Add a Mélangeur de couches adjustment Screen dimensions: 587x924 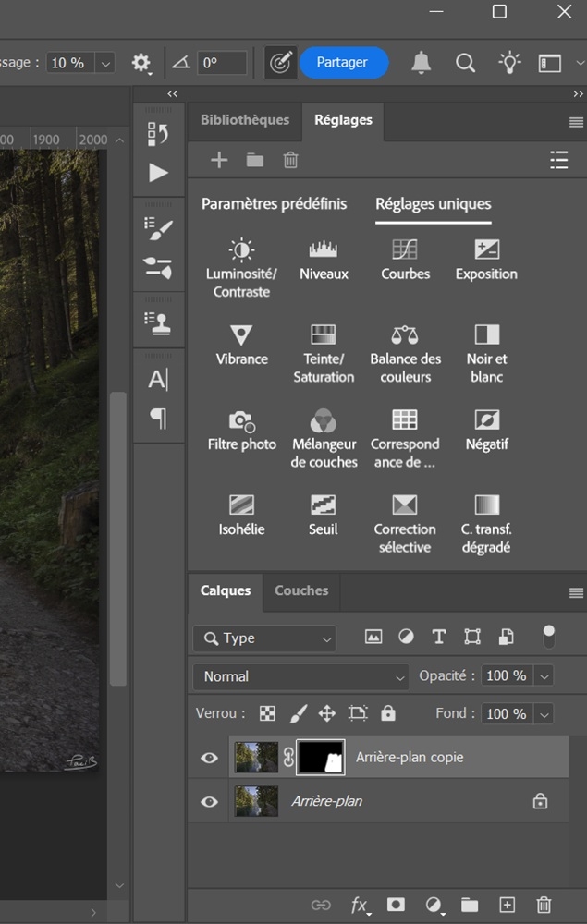click(x=324, y=438)
